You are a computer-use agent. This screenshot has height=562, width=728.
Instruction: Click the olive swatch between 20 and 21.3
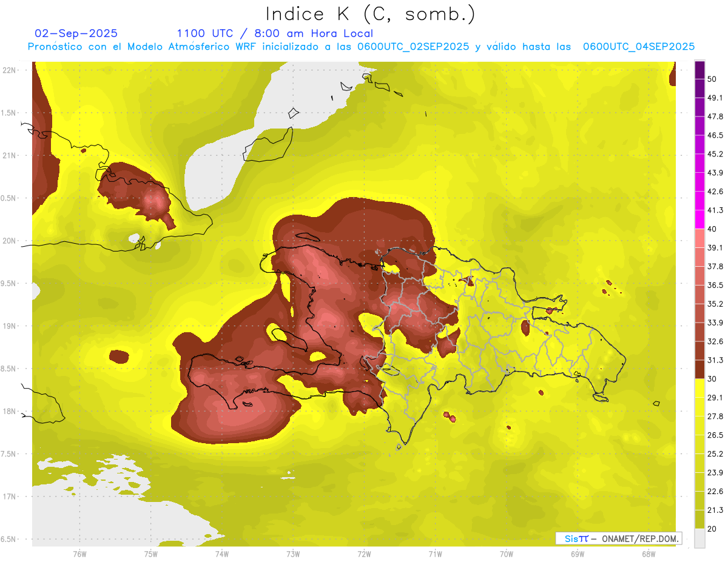pyautogui.click(x=699, y=520)
